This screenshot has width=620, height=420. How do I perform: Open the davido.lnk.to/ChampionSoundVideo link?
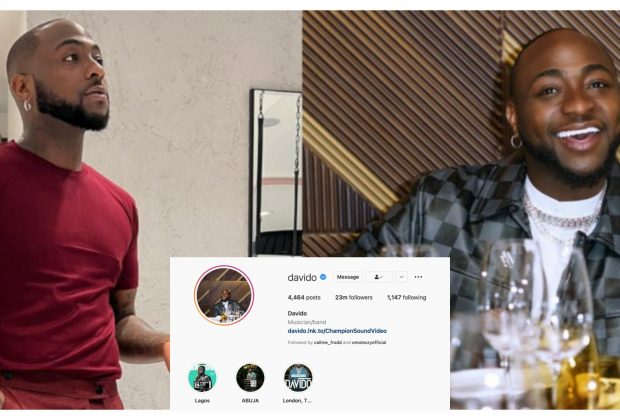(337, 331)
